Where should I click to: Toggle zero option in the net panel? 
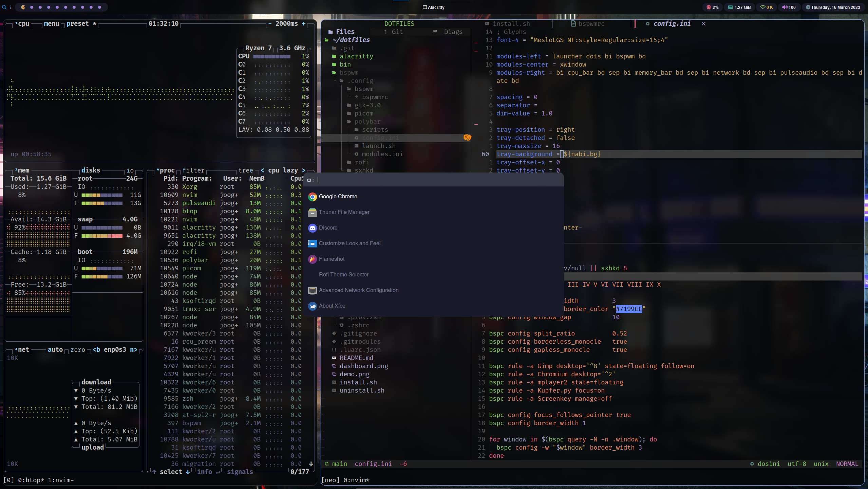click(x=78, y=349)
